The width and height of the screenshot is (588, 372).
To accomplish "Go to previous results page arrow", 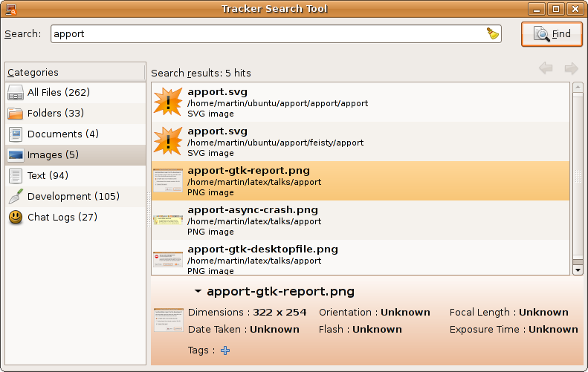I will point(546,69).
